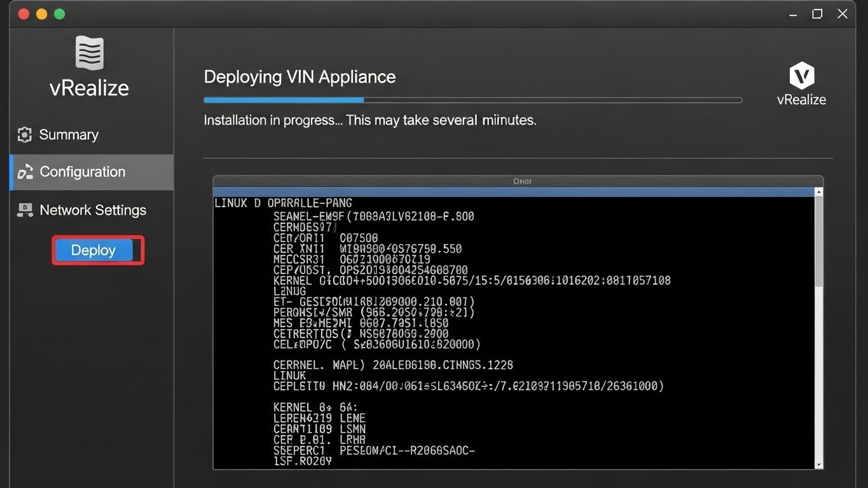Switch to the Summary section
868x488 pixels.
click(69, 134)
